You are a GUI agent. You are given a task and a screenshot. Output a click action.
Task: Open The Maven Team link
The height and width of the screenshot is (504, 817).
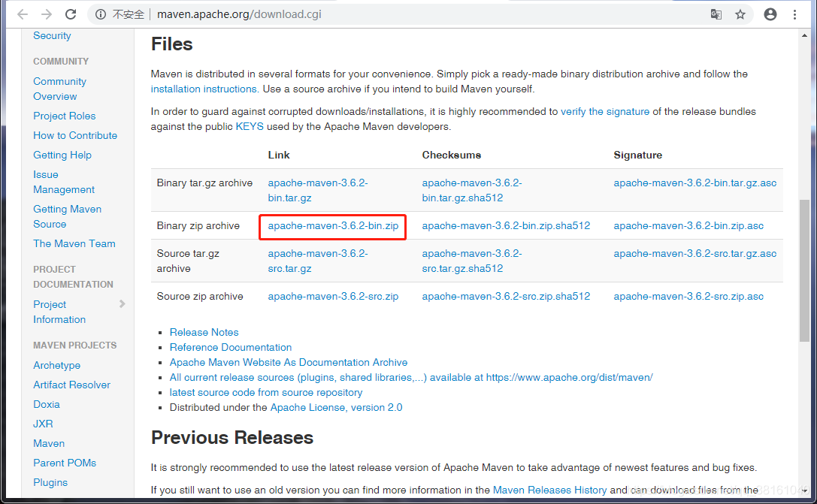[x=74, y=243]
